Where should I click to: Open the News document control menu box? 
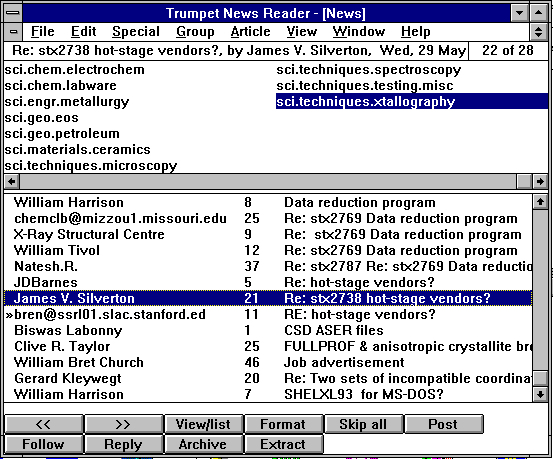point(13,32)
